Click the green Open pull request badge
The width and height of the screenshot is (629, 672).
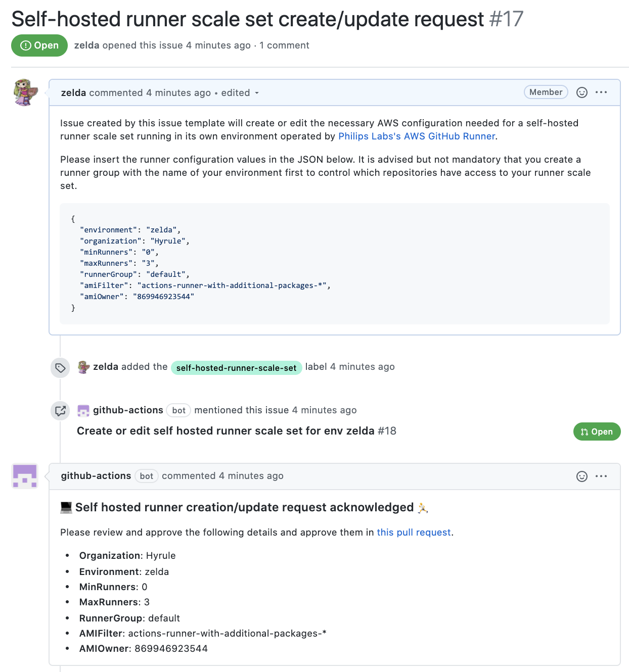tap(597, 431)
